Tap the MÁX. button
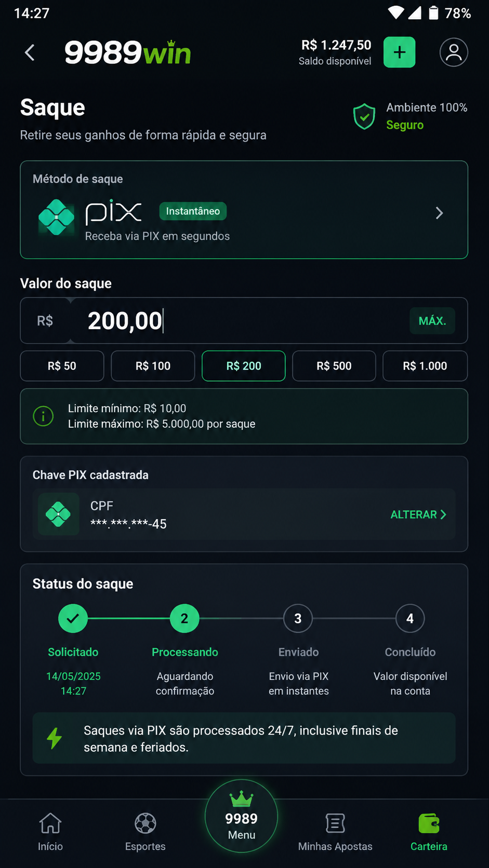The width and height of the screenshot is (489, 868). click(x=432, y=321)
